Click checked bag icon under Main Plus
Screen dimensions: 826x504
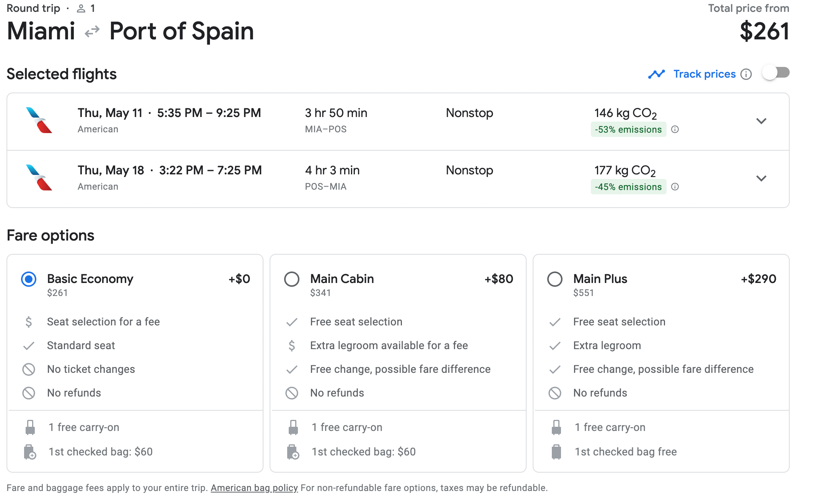click(x=556, y=452)
